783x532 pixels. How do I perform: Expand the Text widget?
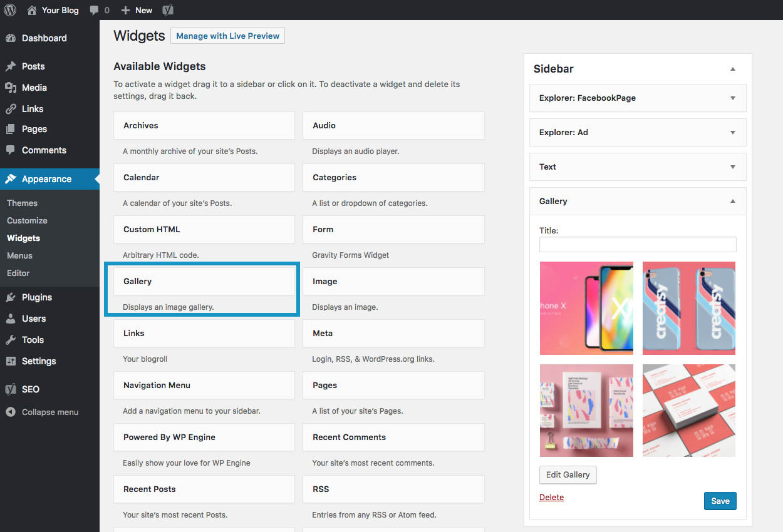point(733,167)
